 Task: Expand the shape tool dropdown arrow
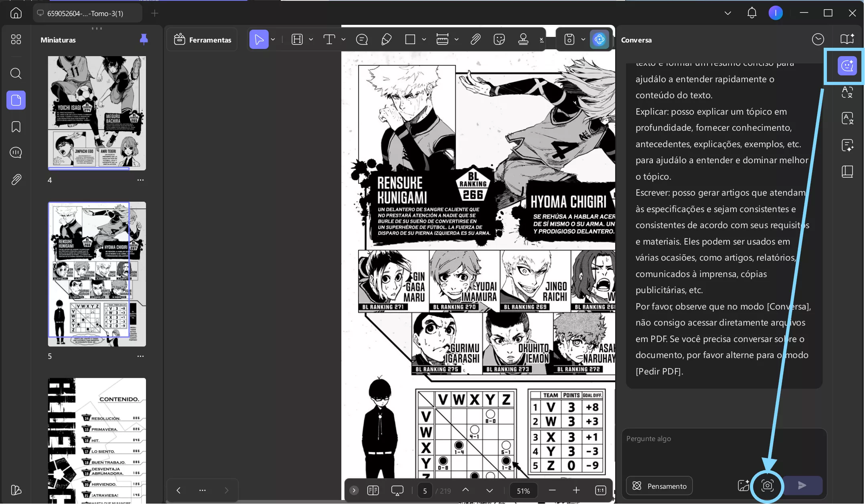coord(424,39)
